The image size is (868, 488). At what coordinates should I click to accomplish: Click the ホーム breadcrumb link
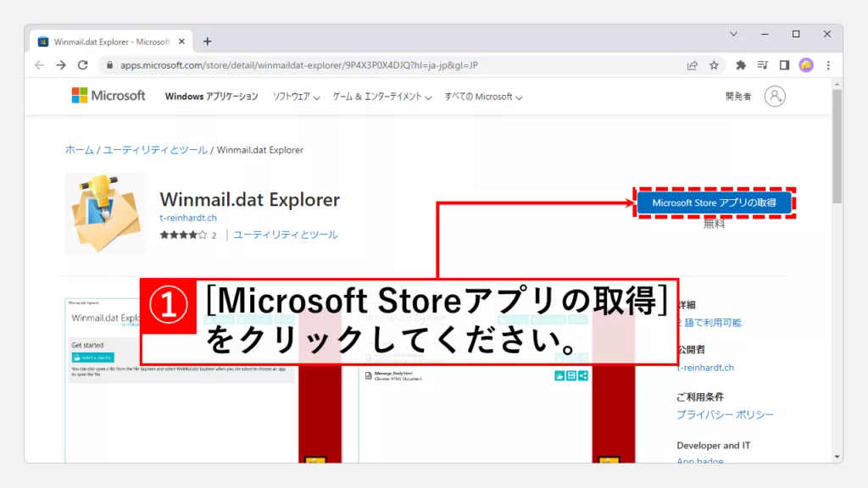(80, 150)
